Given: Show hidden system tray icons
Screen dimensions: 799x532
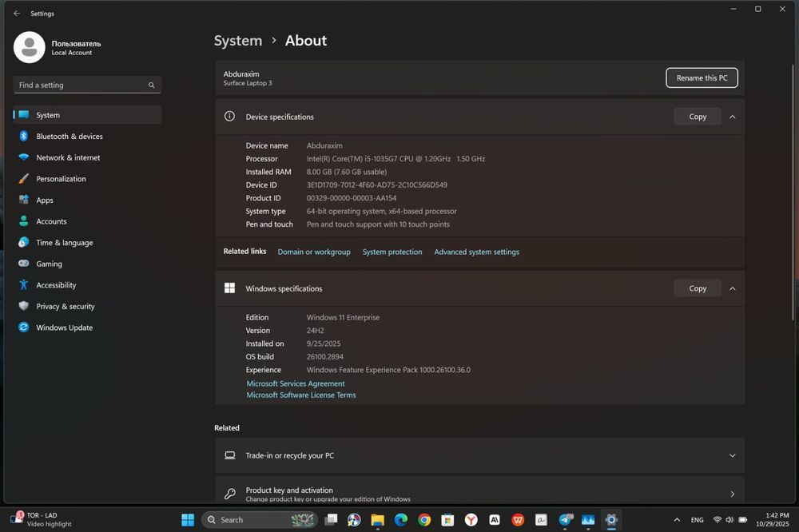Looking at the screenshot, I should 677,520.
